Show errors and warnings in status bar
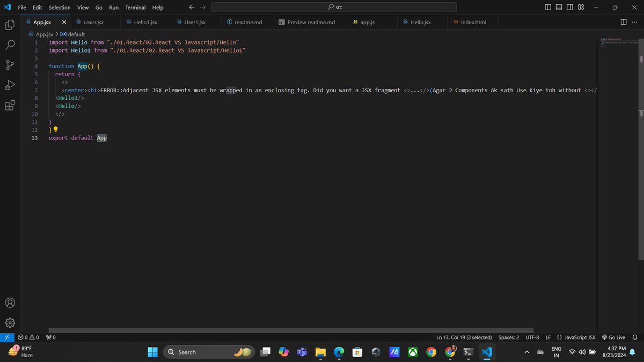Image resolution: width=644 pixels, height=362 pixels. (28, 337)
